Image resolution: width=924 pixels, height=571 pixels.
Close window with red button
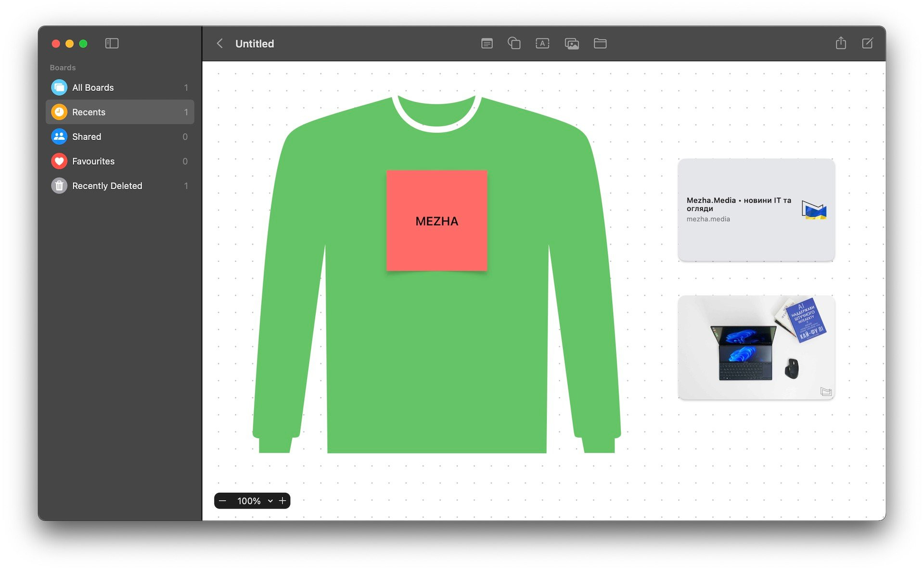56,44
